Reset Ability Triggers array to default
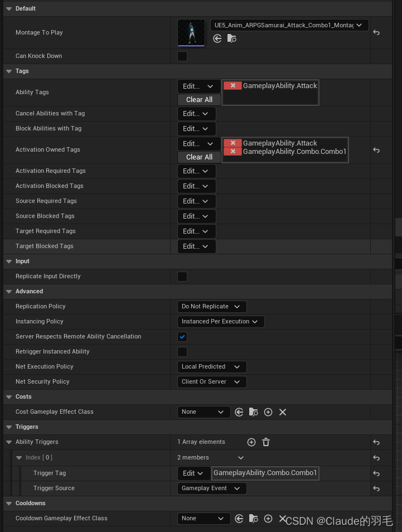The height and width of the screenshot is (532, 402). 376,442
